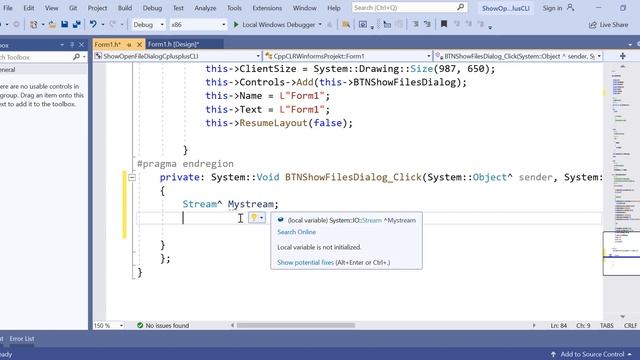Viewport: 640px width, 360px height.
Task: Open the Build menu
Action: [x=125, y=8]
